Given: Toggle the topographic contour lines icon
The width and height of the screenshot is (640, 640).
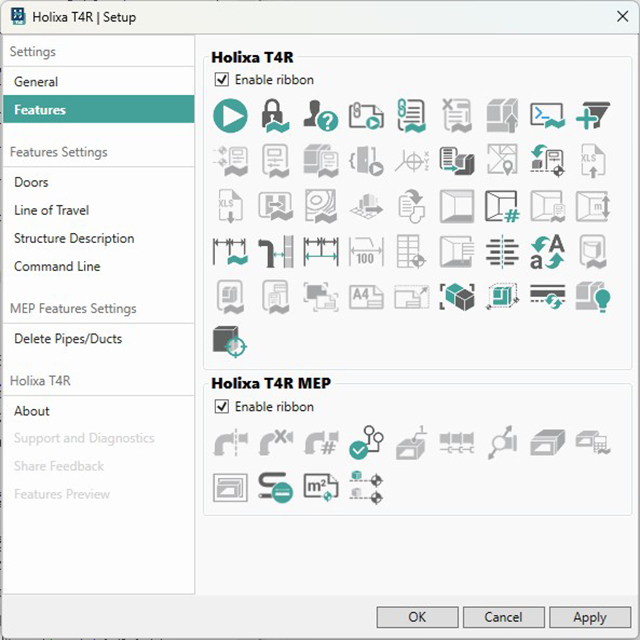Looking at the screenshot, I should click(x=321, y=206).
